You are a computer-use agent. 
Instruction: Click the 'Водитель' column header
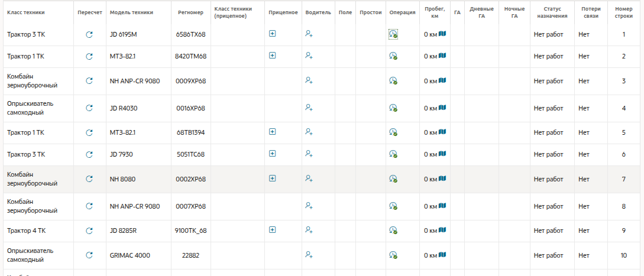318,12
